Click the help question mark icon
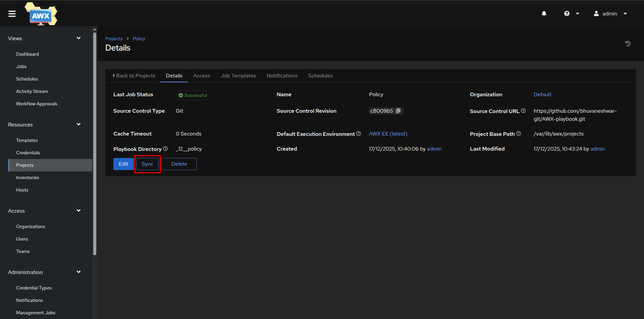The width and height of the screenshot is (644, 319). (567, 14)
